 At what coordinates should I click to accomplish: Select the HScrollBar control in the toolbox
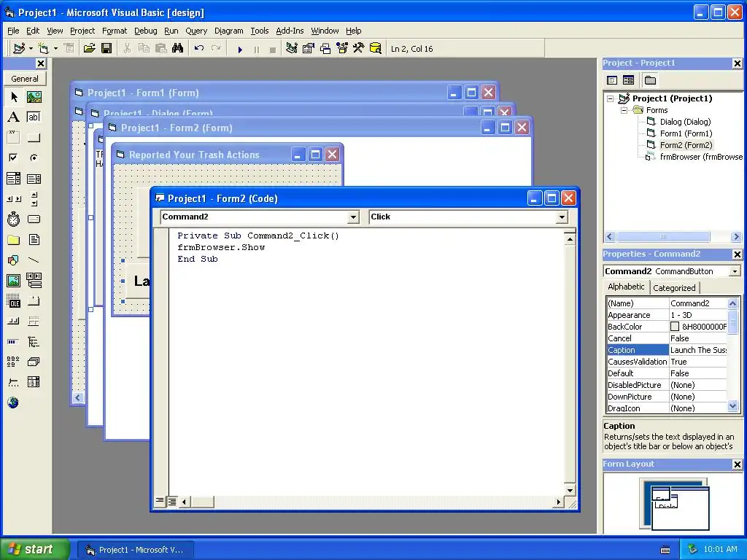(x=13, y=198)
